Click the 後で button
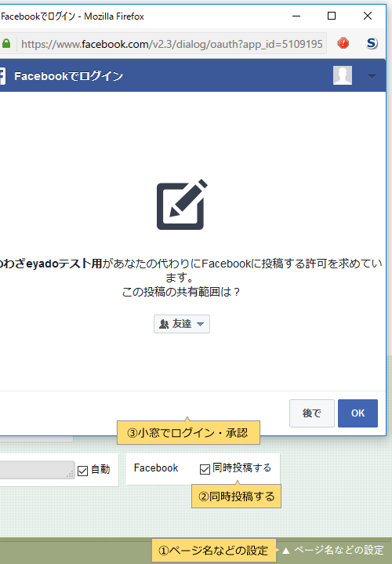Viewport: 392px width, 564px height. [312, 413]
